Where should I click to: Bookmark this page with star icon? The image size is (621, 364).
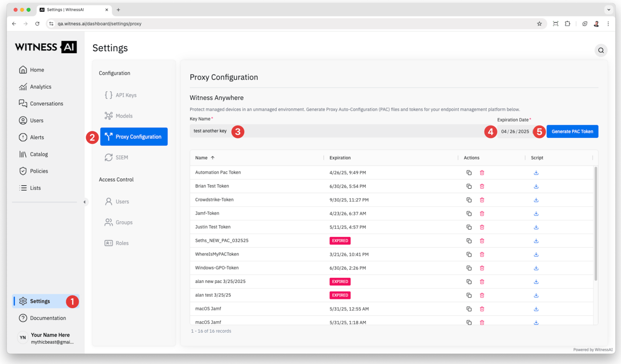point(539,24)
